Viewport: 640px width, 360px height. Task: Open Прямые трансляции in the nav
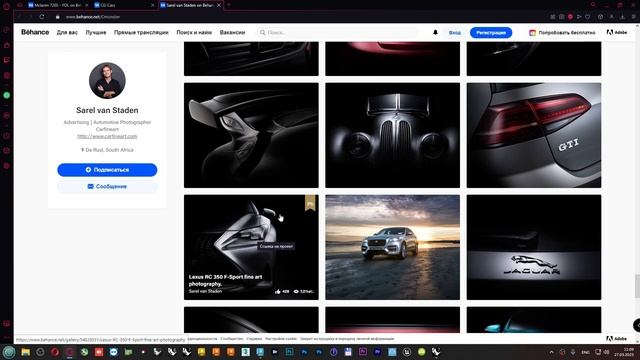coord(141,32)
